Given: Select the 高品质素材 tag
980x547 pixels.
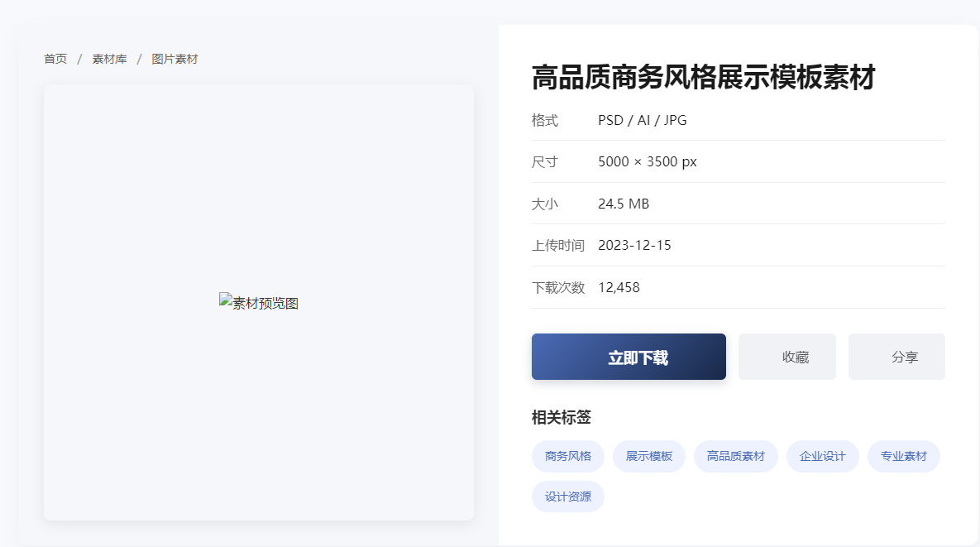Looking at the screenshot, I should tap(735, 456).
